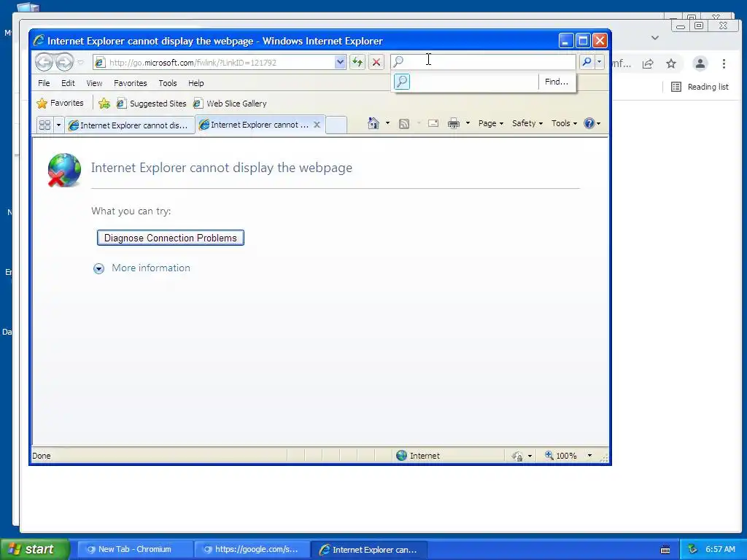Open search provider options dropdown arrow
This screenshot has width=747, height=560.
600,62
